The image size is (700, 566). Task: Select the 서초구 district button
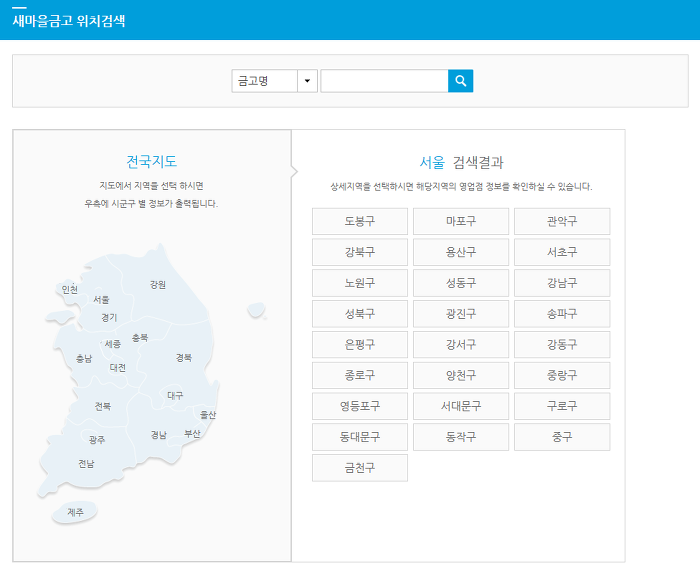click(562, 252)
